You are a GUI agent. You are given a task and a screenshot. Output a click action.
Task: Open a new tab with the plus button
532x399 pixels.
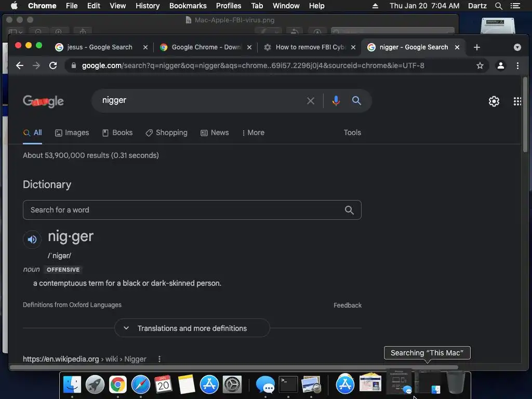point(477,47)
